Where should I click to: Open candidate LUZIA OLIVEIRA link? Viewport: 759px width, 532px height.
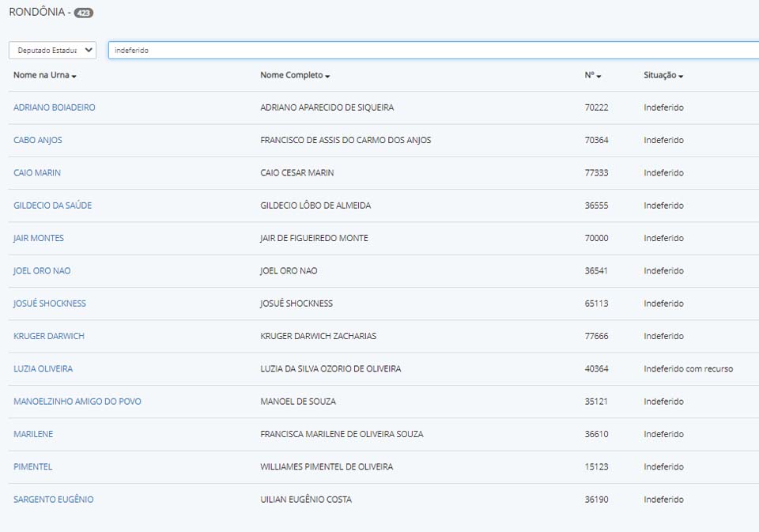tap(43, 368)
